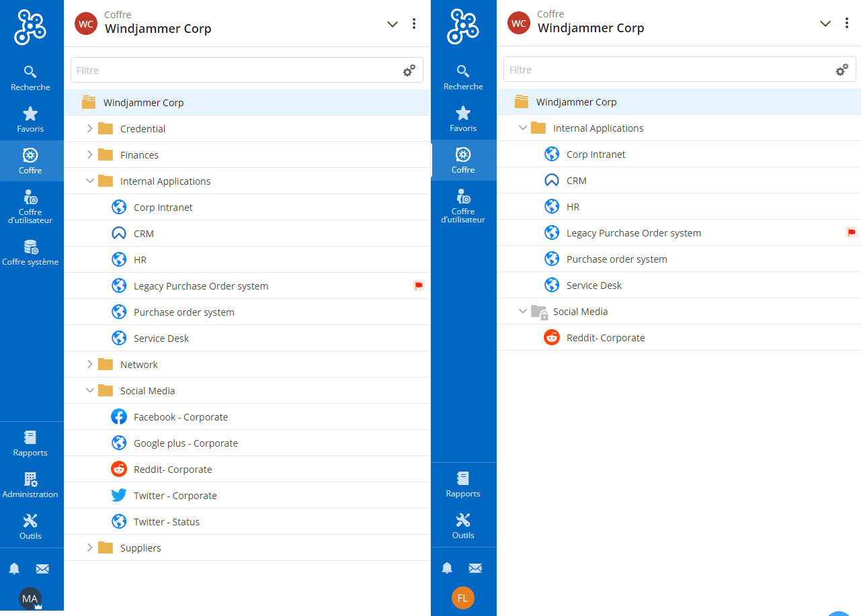Expand the Suppliers folder
This screenshot has height=616, width=861.
[x=89, y=547]
